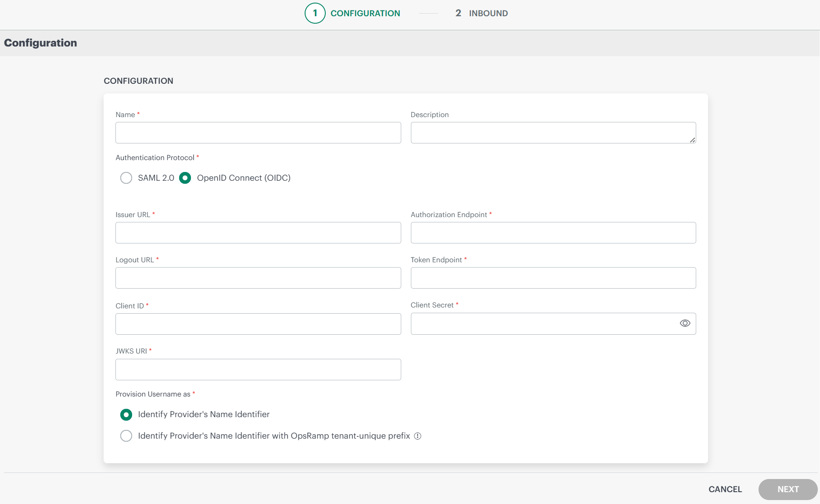Click the Authorization Endpoint field
820x504 pixels.
pos(553,232)
